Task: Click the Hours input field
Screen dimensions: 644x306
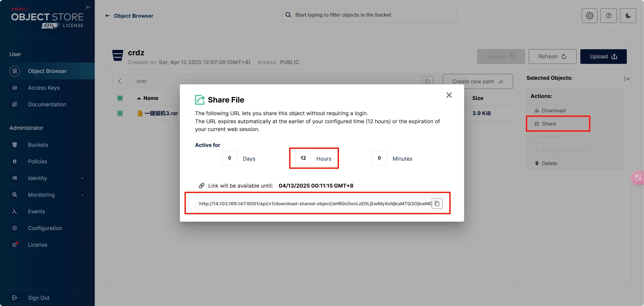Action: pos(303,158)
